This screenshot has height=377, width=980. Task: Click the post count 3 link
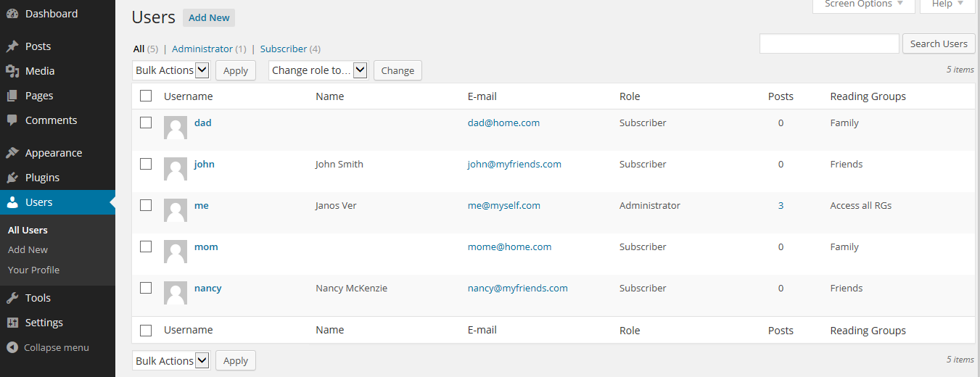(x=781, y=205)
